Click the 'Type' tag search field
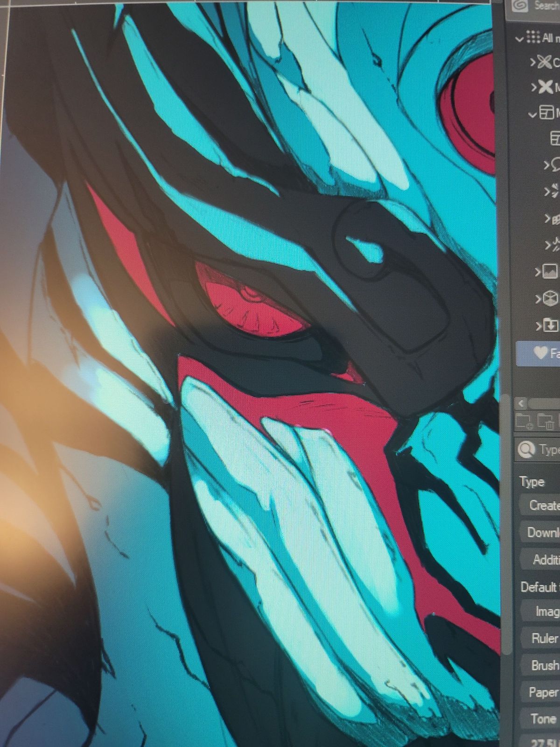Viewport: 560px width, 747px height. [548, 450]
